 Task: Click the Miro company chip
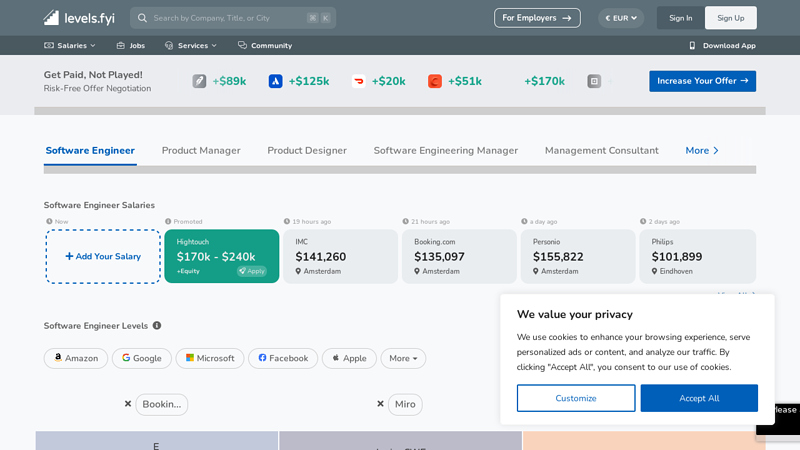click(x=405, y=404)
